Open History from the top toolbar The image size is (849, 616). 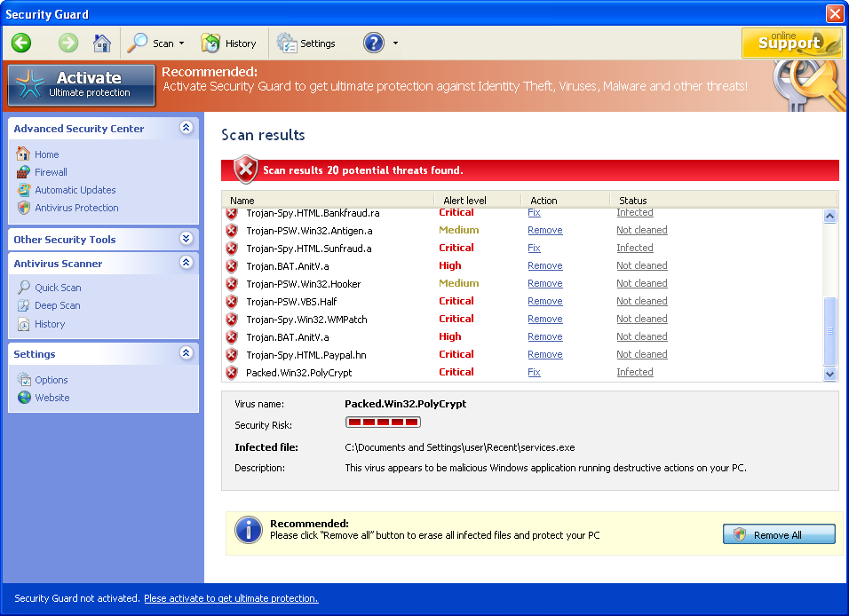coord(228,43)
